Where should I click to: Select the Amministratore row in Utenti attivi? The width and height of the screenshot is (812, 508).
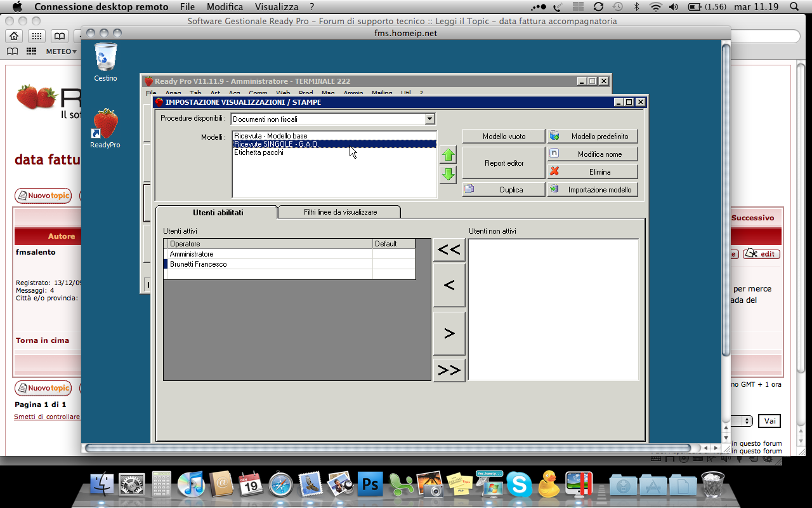289,254
